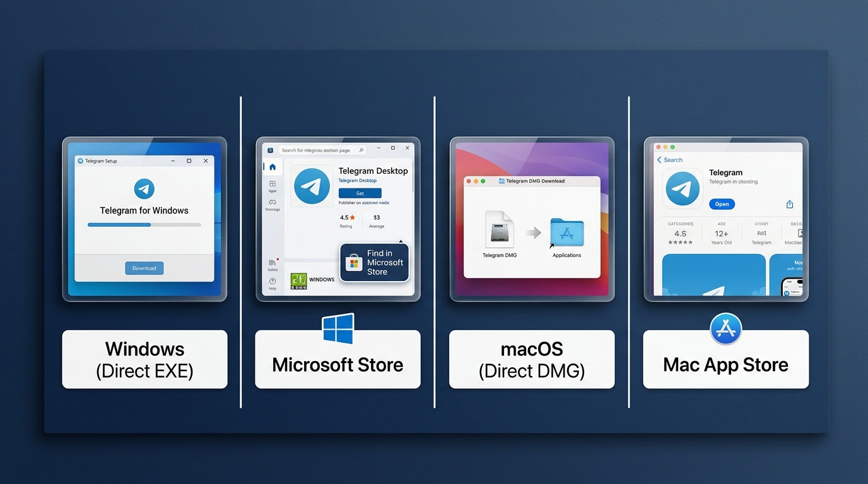Click the red close dot on DMG window
The height and width of the screenshot is (484, 868).
469,181
